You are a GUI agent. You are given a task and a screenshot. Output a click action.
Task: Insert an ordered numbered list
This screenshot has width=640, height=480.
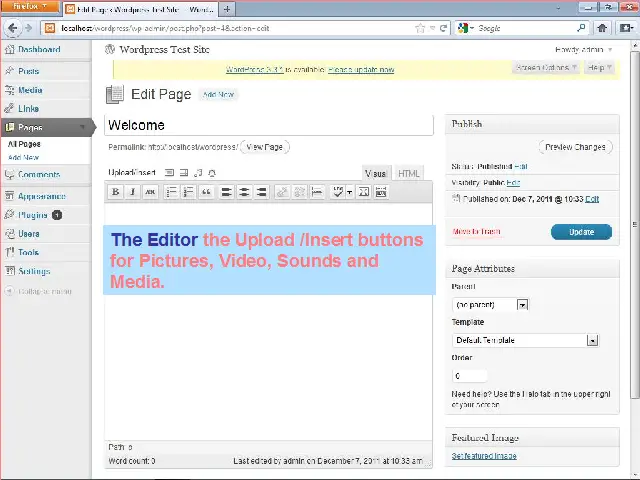[189, 192]
